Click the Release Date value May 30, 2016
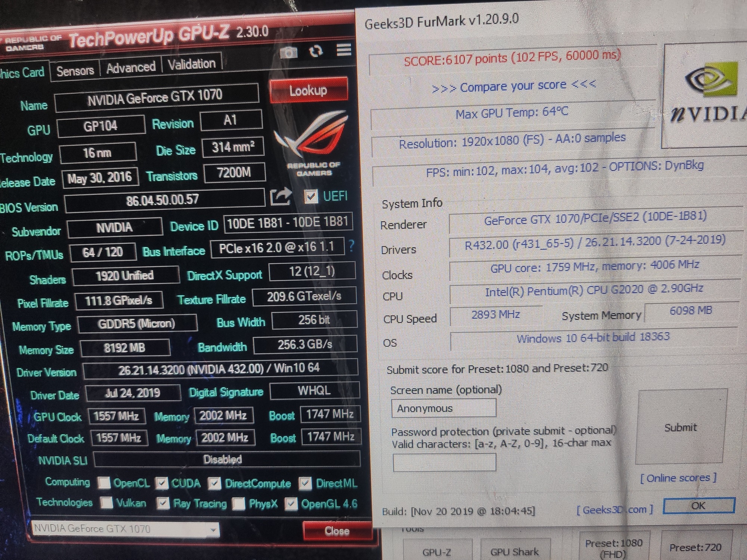The image size is (747, 560). pyautogui.click(x=100, y=178)
